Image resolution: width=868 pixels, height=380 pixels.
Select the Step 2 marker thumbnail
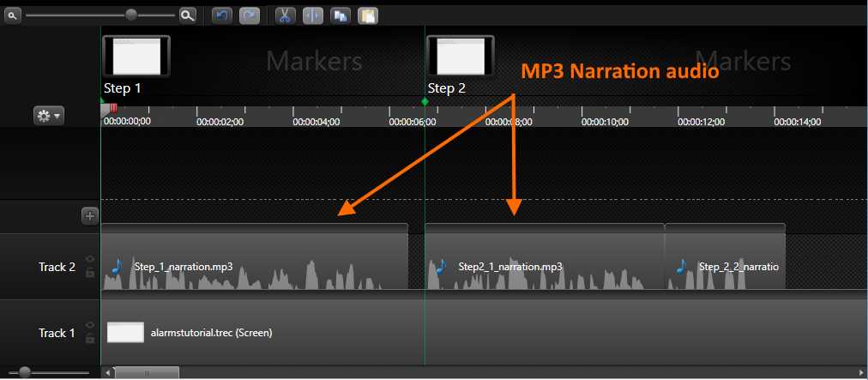click(x=461, y=56)
